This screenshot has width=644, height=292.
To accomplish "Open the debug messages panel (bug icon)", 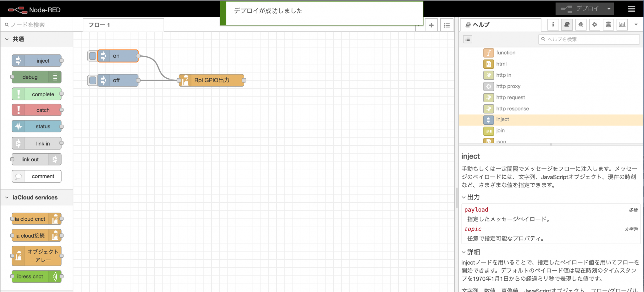I will pyautogui.click(x=580, y=25).
